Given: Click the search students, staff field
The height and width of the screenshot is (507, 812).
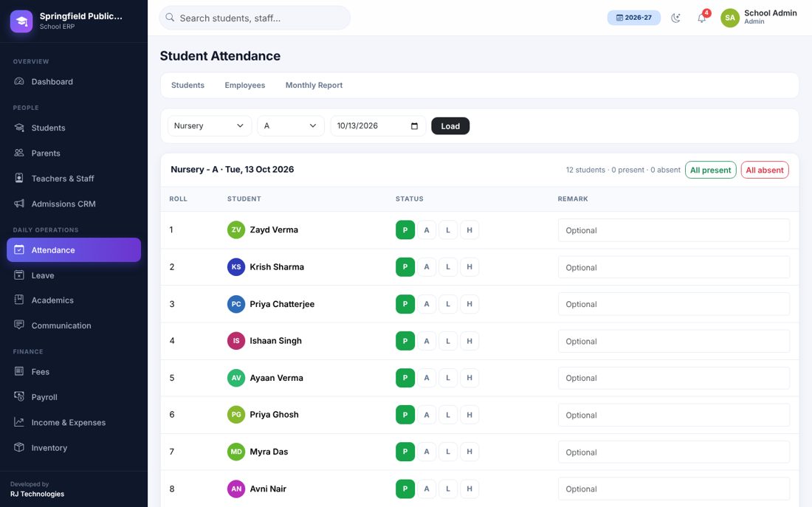Looking at the screenshot, I should 255,18.
